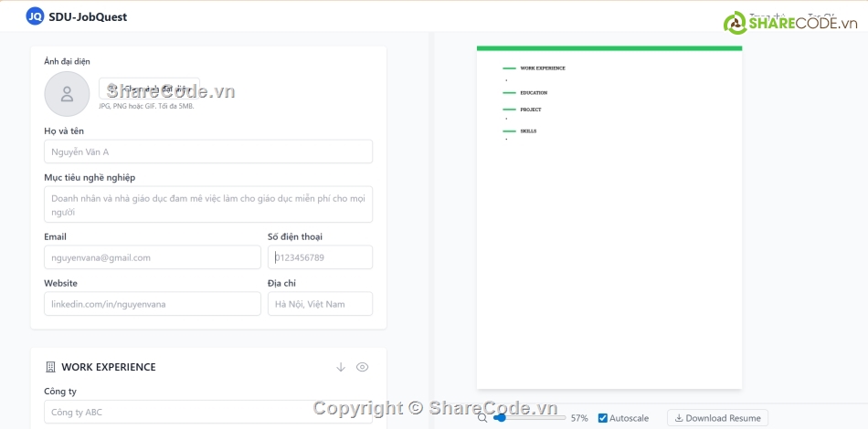Click the Download Resume button
The width and height of the screenshot is (868, 429).
click(717, 418)
